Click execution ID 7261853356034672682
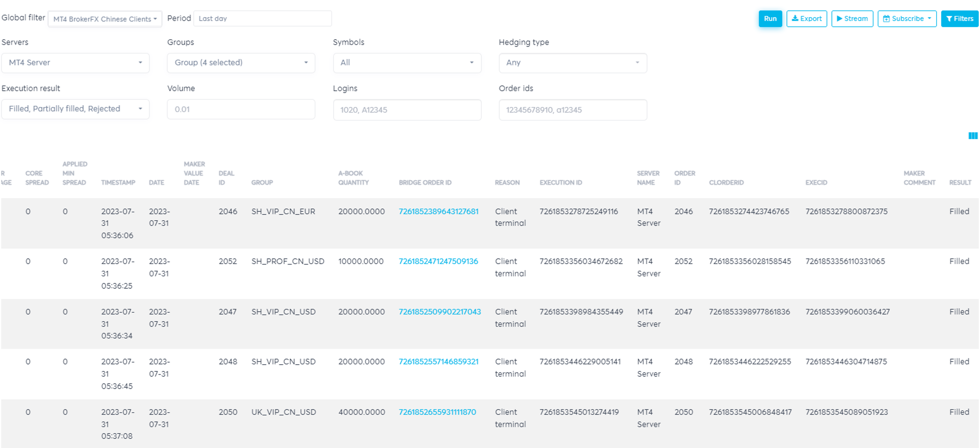Image resolution: width=980 pixels, height=448 pixels. click(581, 261)
